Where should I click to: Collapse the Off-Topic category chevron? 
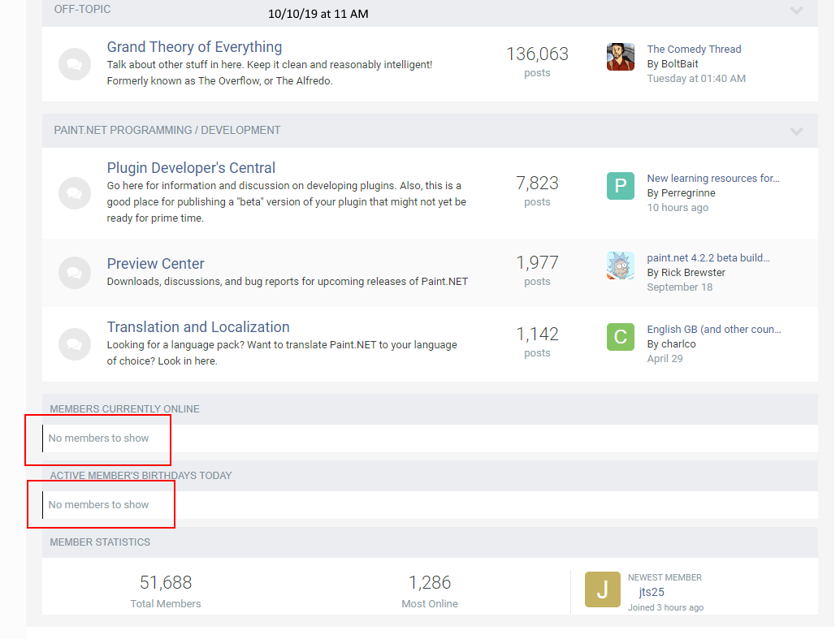click(796, 11)
